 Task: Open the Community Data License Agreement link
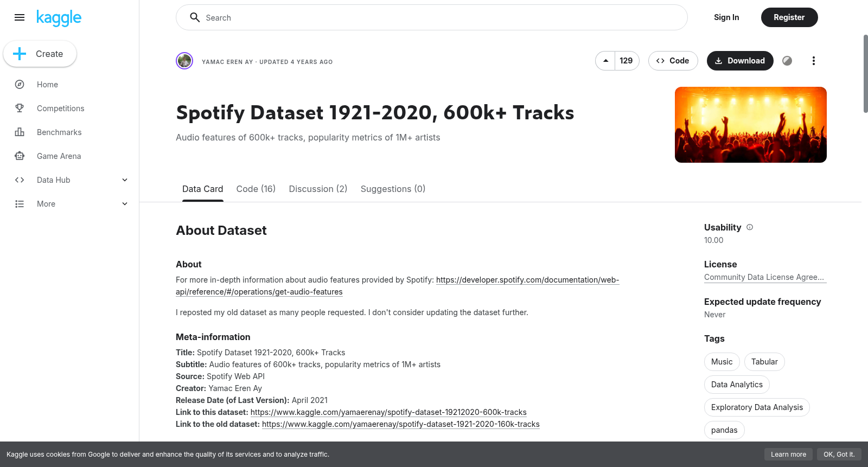click(x=765, y=277)
